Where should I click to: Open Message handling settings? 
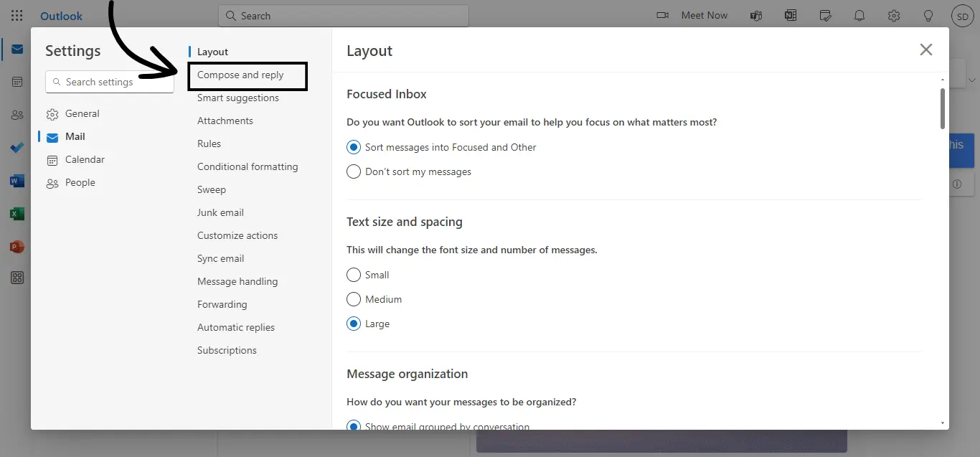[x=237, y=281]
